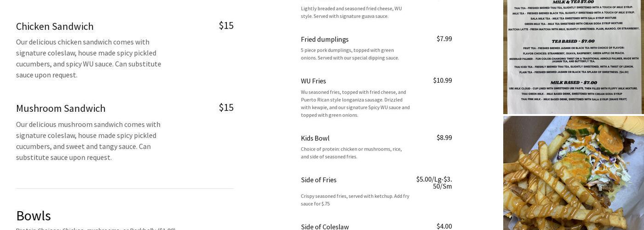Image resolution: width=644 pixels, height=230 pixels.
Task: Click the Side of Coleslaw item
Action: pyautogui.click(x=325, y=227)
